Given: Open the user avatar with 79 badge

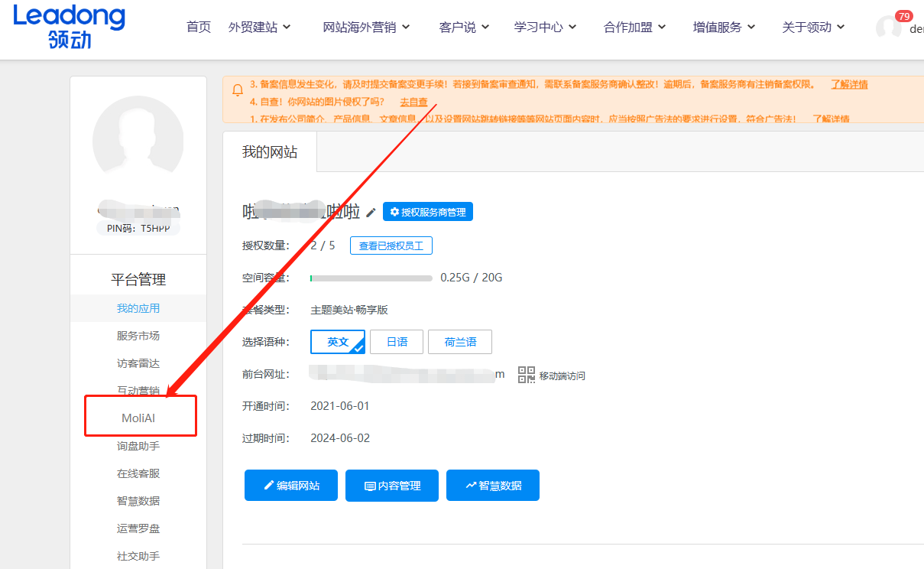Looking at the screenshot, I should 889,28.
